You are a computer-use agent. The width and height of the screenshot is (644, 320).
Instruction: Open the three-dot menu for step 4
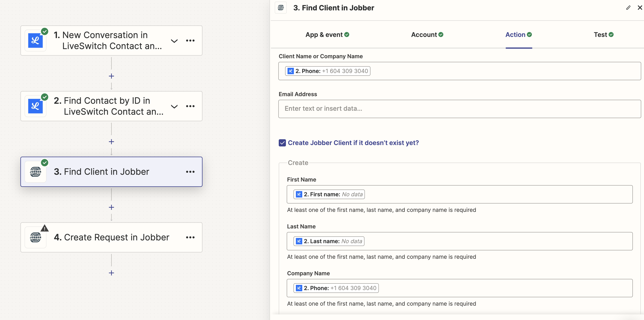(x=190, y=237)
